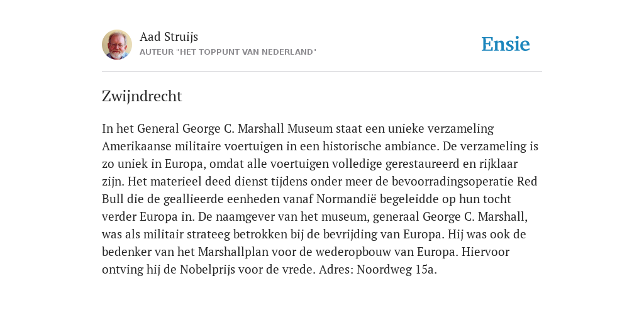This screenshot has height=322, width=644.
Task: Select the author subtitle Het Toppunt van Nederland
Action: (228, 52)
